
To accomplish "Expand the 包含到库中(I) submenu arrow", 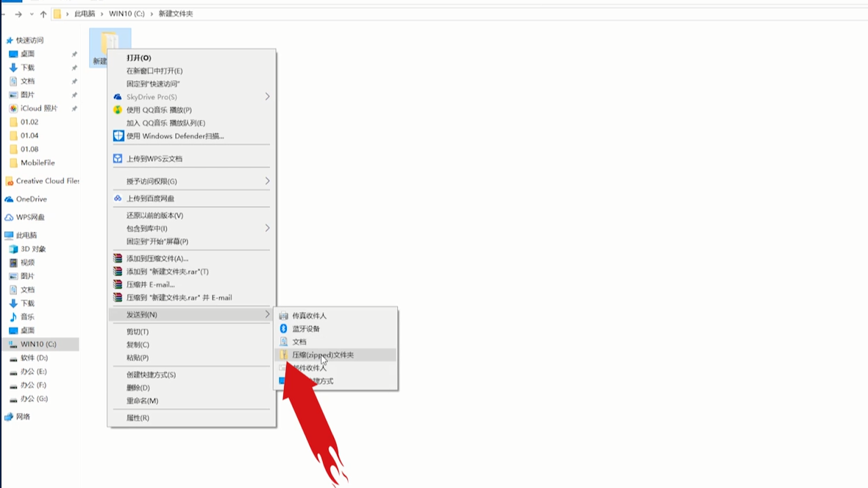I will [x=267, y=228].
